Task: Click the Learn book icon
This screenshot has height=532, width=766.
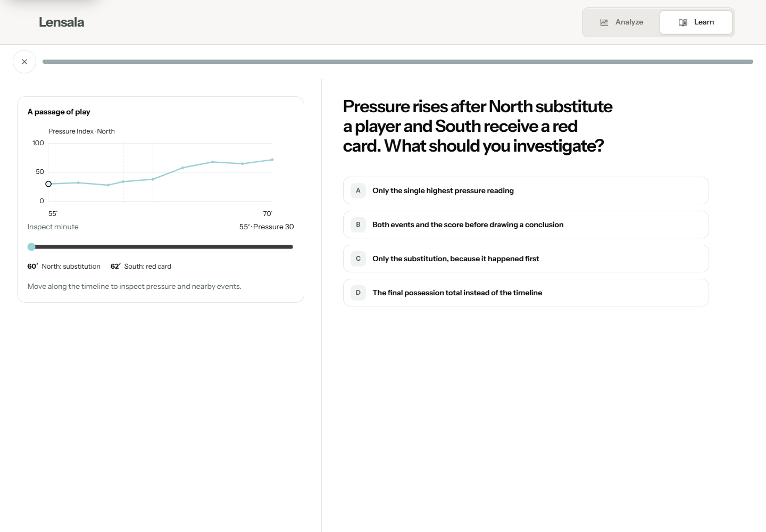Action: 683,22
